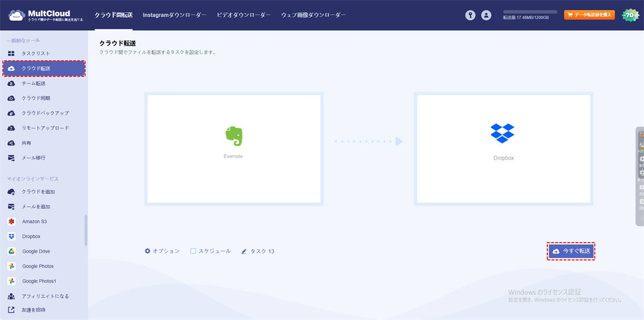Click the メールを追加 icon
Viewport: 644px width, 320px height.
click(x=11, y=207)
